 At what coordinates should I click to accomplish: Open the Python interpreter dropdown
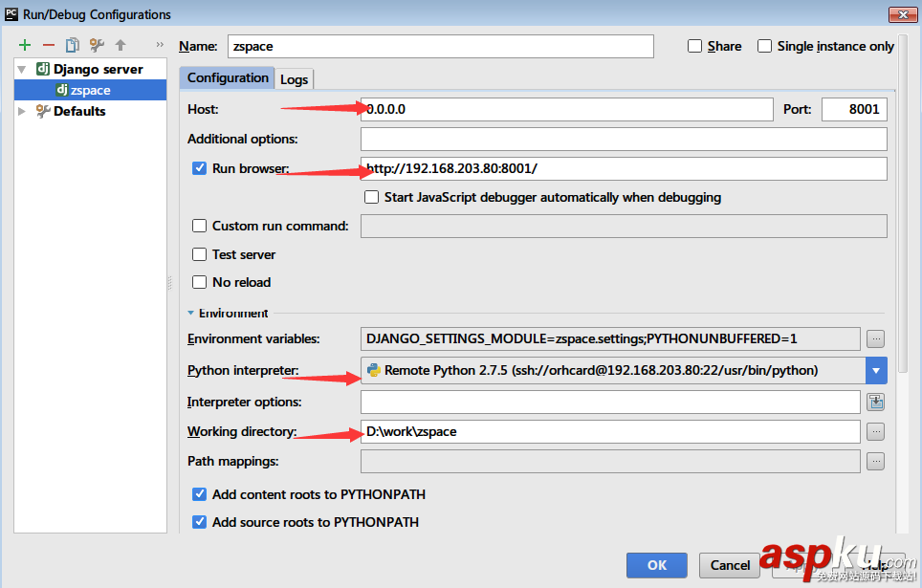pyautogui.click(x=876, y=370)
